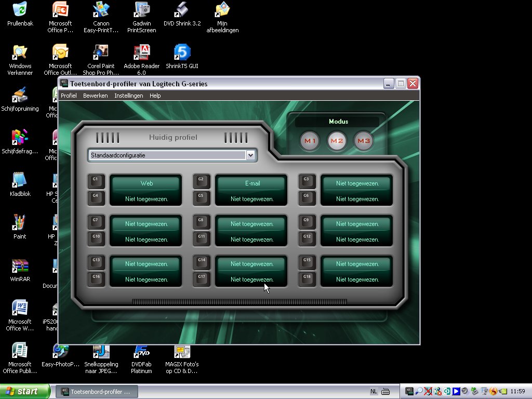Select the G6 key icon

307,198
